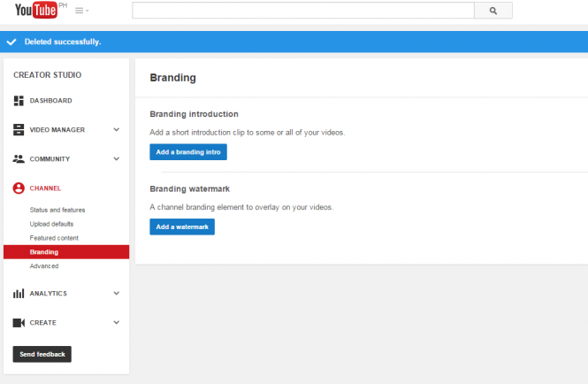Open the Community section
This screenshot has height=384, width=588.
click(x=50, y=159)
